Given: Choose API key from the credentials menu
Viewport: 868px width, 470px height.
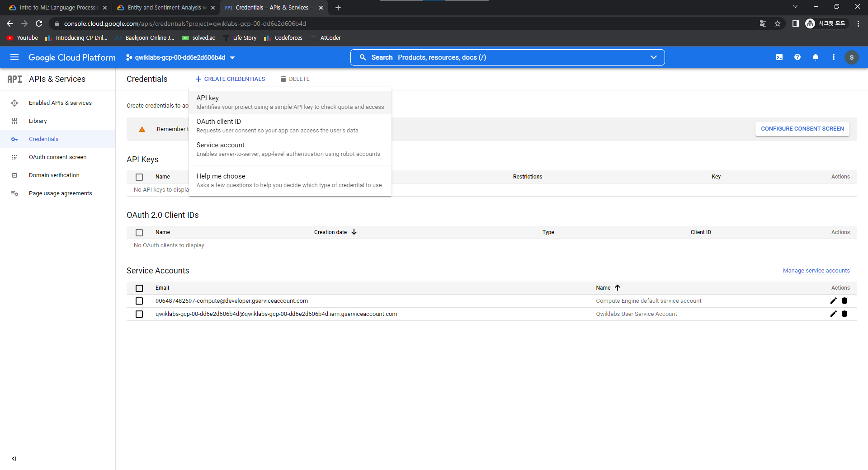Looking at the screenshot, I should [290, 103].
